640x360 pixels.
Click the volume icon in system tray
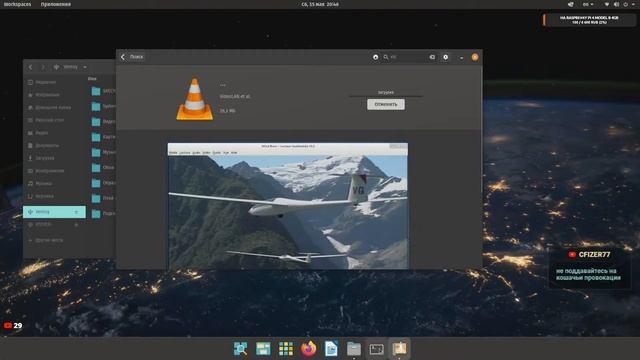click(616, 4)
